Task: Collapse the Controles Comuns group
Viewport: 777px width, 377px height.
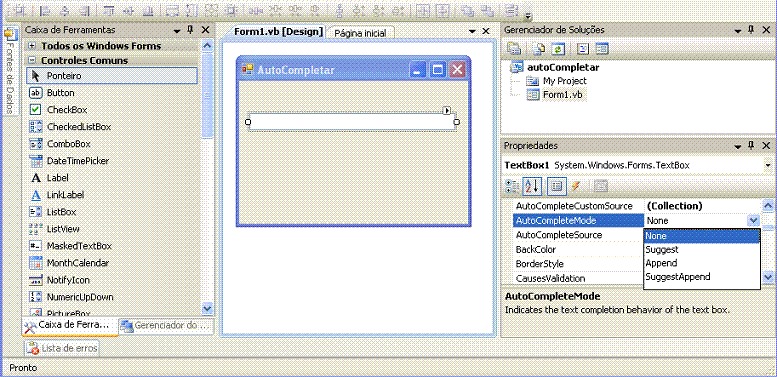Action: [x=32, y=60]
